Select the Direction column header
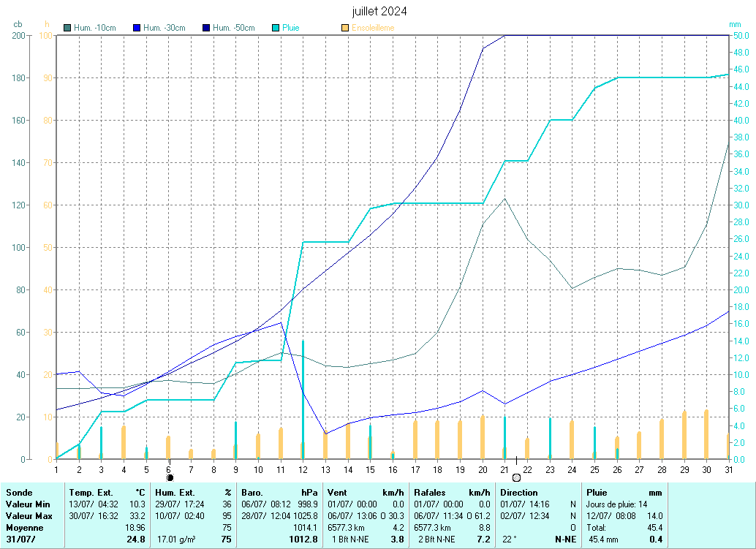This screenshot has width=756, height=549. point(519,493)
